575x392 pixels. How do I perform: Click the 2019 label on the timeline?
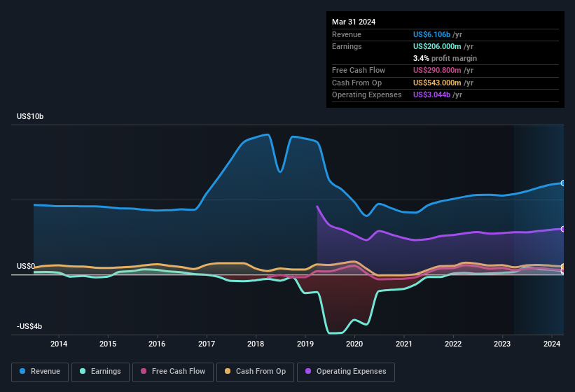[x=305, y=344]
